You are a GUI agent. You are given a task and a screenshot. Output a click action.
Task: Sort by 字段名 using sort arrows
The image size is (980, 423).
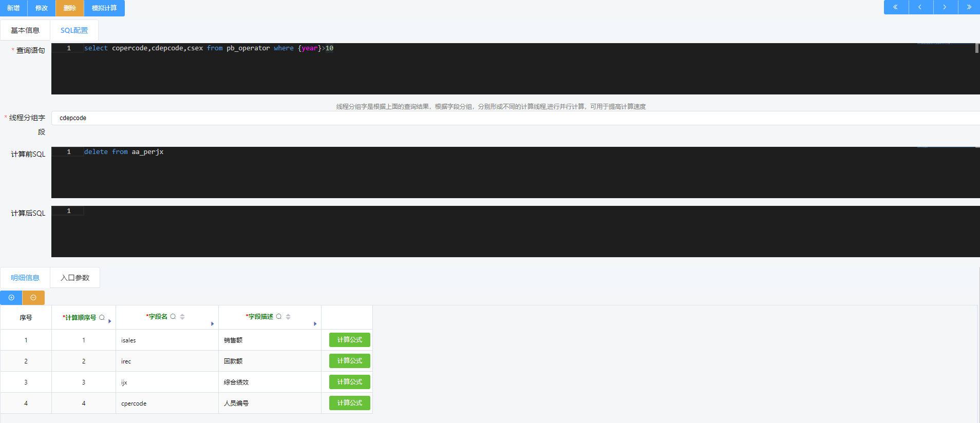[x=182, y=317]
